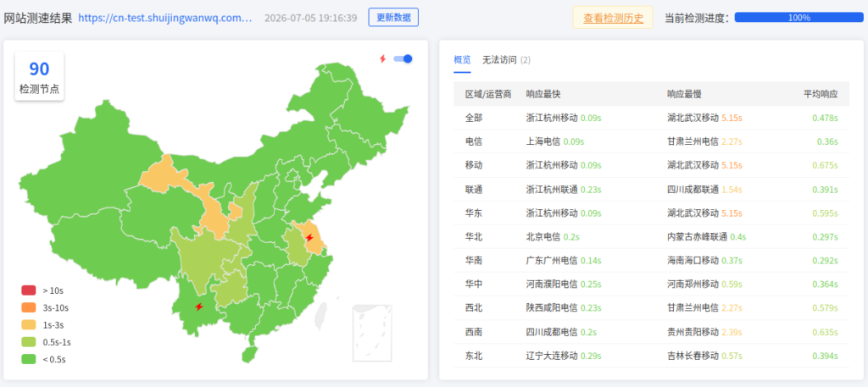Click the 响应最慢 column header
The width and height of the screenshot is (868, 387).
(684, 95)
